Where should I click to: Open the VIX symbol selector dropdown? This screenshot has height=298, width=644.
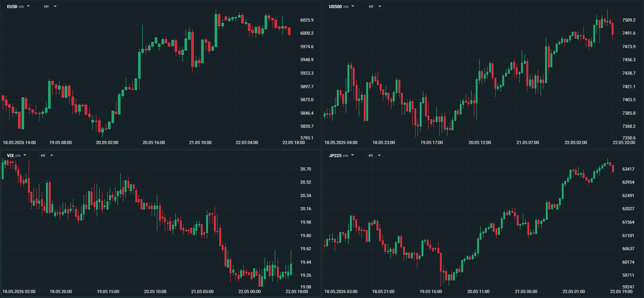(x=16, y=155)
